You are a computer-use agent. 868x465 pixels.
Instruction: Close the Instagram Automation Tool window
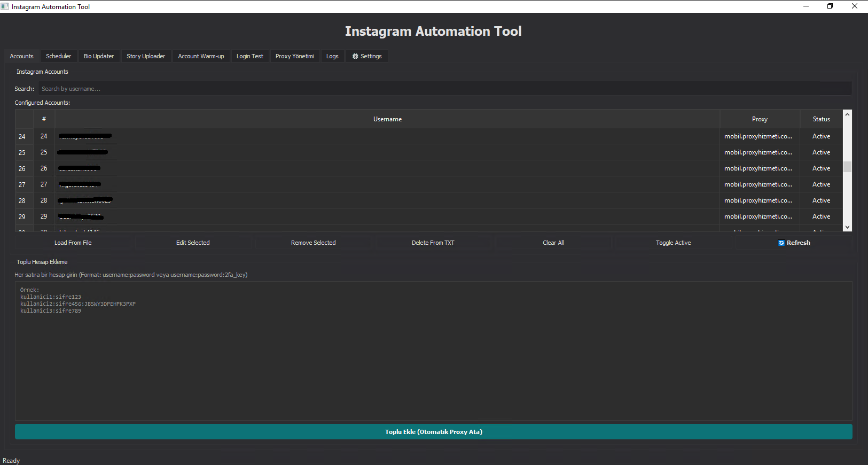coord(855,6)
